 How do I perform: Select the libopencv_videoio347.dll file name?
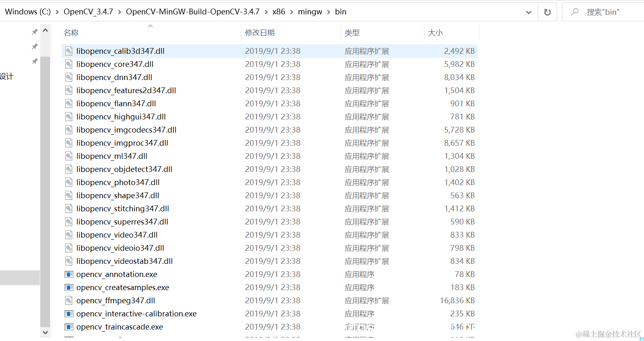pyautogui.click(x=120, y=248)
